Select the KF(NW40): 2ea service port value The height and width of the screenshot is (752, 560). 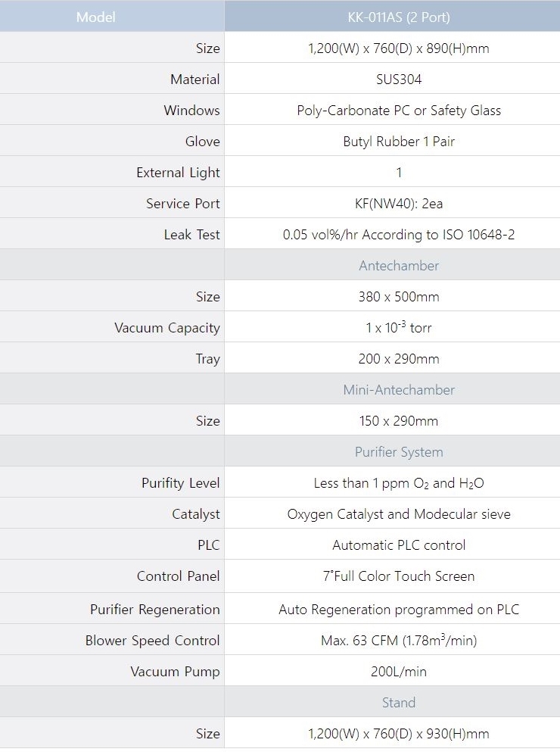coord(399,204)
